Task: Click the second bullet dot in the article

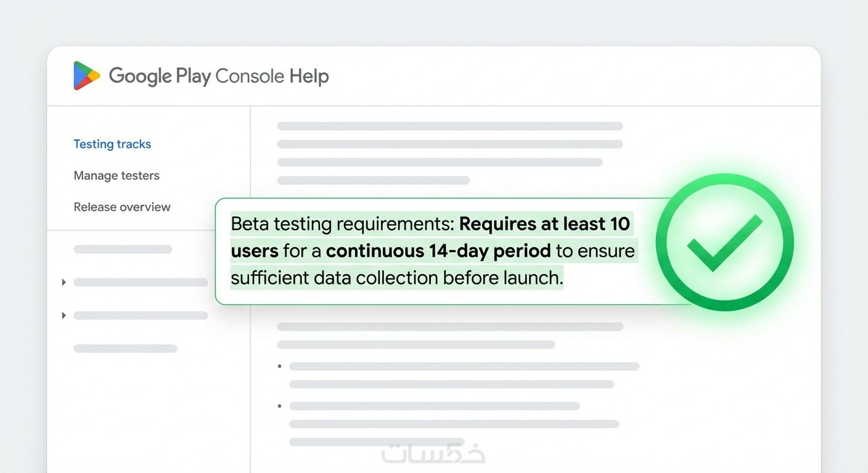Action: (x=279, y=406)
